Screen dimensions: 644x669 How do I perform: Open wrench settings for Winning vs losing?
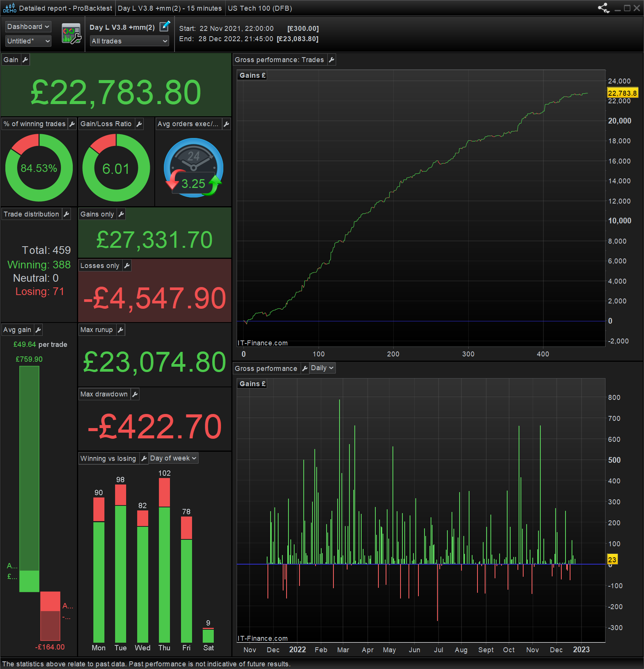tap(144, 458)
